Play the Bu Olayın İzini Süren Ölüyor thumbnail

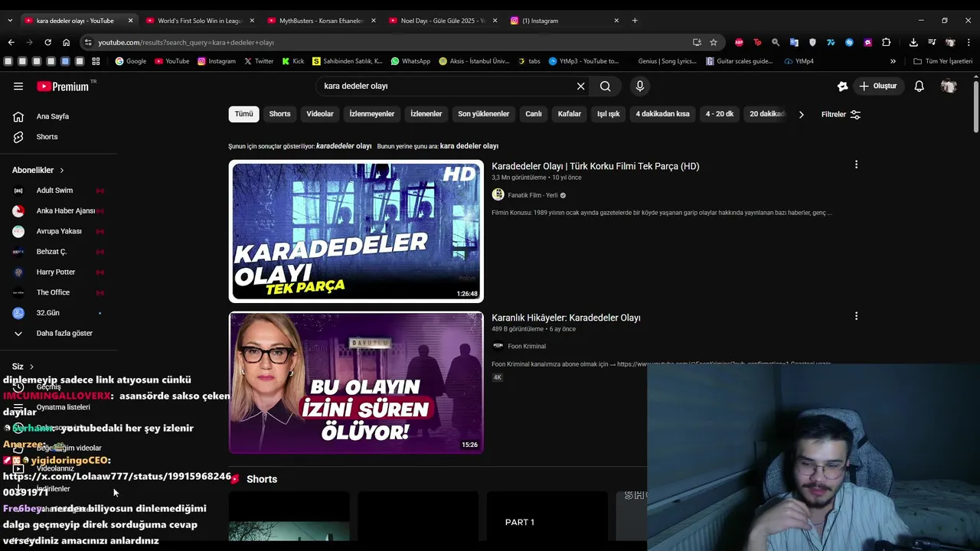356,383
